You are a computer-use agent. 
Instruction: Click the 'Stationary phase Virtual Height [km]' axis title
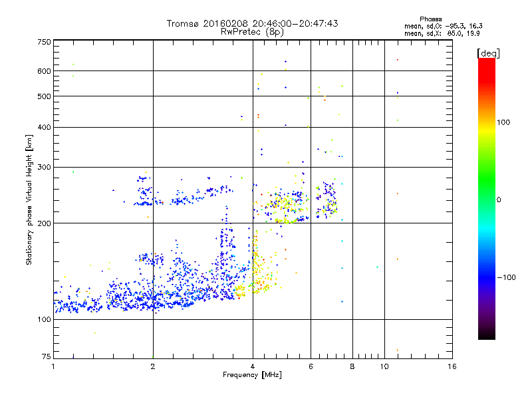[x=29, y=199]
